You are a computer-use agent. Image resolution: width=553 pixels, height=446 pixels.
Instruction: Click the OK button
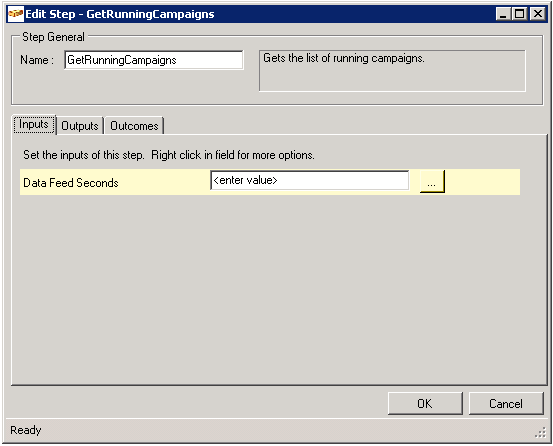[425, 403]
